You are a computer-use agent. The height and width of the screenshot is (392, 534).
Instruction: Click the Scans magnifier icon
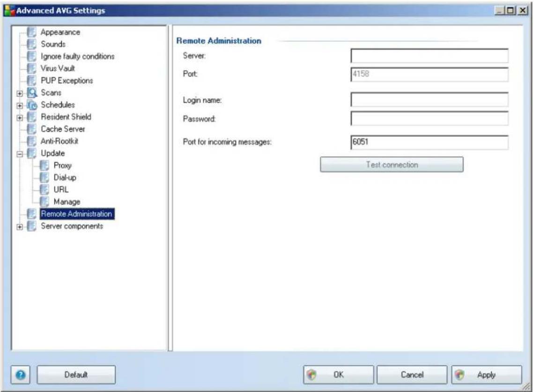[32, 93]
